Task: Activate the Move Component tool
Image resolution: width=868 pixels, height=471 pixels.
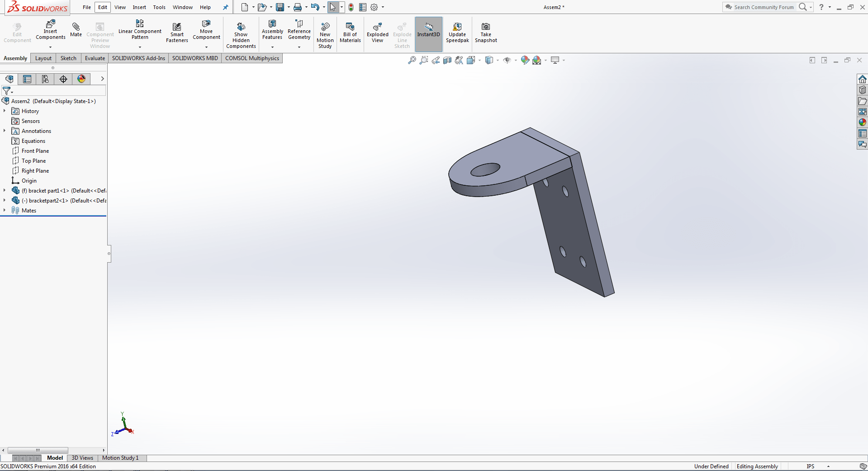Action: [x=206, y=30]
